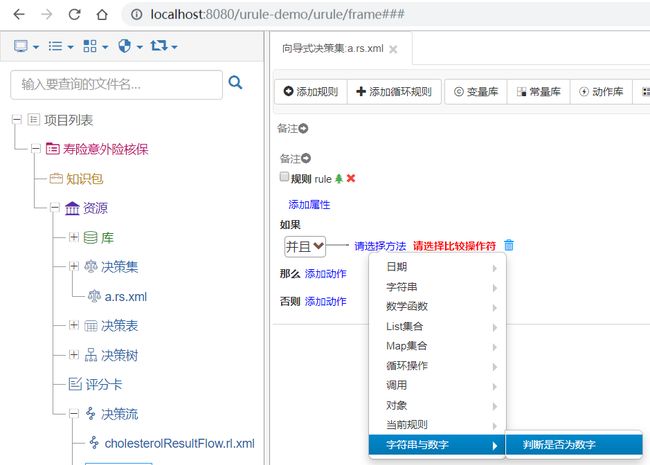Image resolution: width=650 pixels, height=465 pixels.
Task: Open the 常量库 button
Action: (x=538, y=92)
